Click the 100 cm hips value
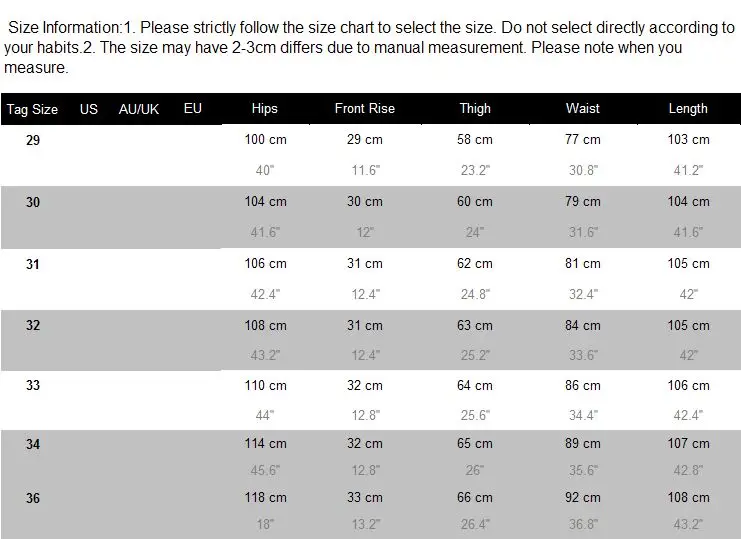The height and width of the screenshot is (539, 741). pyautogui.click(x=266, y=140)
